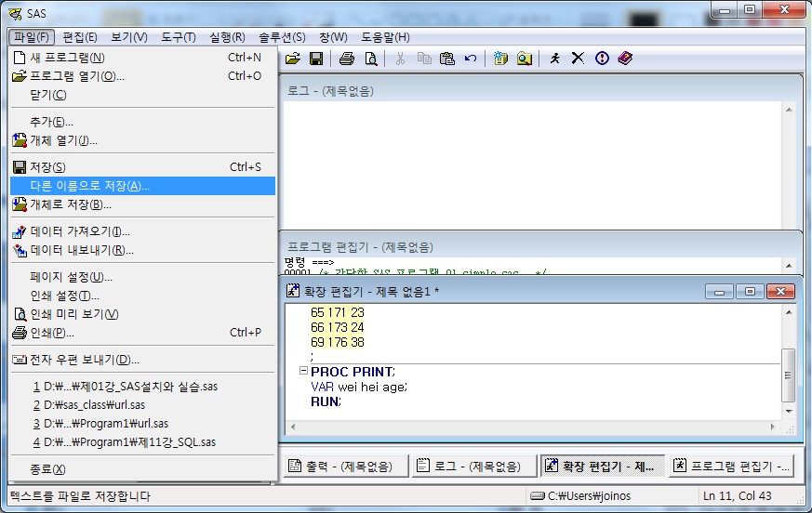Open the 파일(F) menu
The width and height of the screenshot is (812, 513).
[x=31, y=37]
